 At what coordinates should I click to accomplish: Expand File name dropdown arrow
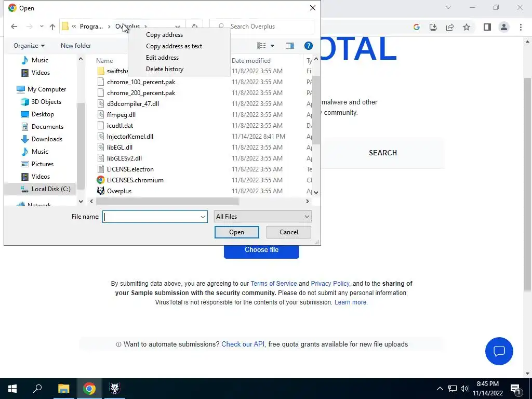tap(203, 217)
